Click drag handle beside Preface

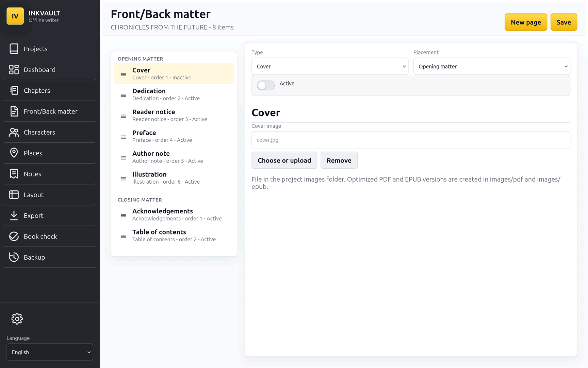[124, 137]
